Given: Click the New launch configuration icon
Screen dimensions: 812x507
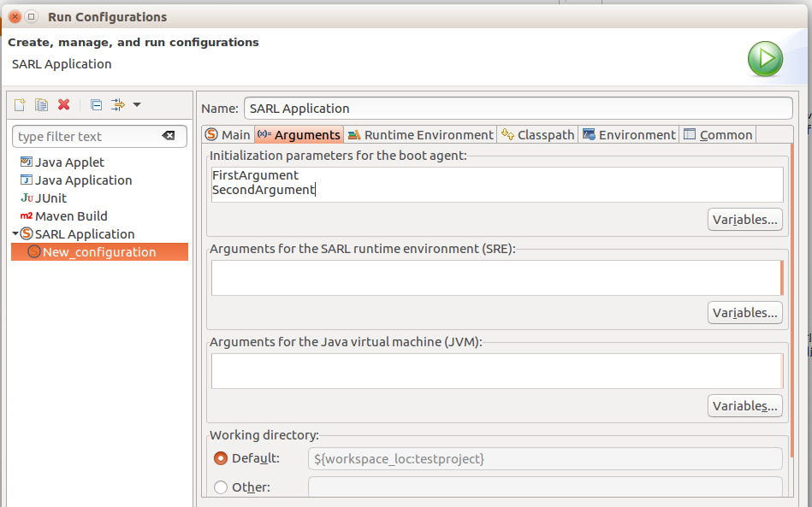Looking at the screenshot, I should (x=20, y=105).
